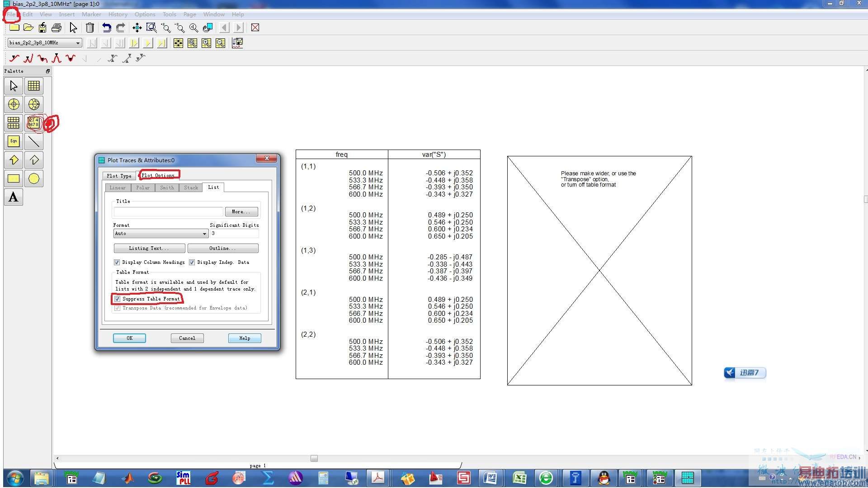Click the Eqn equation palette tool
The height and width of the screenshot is (488, 868).
click(x=14, y=141)
